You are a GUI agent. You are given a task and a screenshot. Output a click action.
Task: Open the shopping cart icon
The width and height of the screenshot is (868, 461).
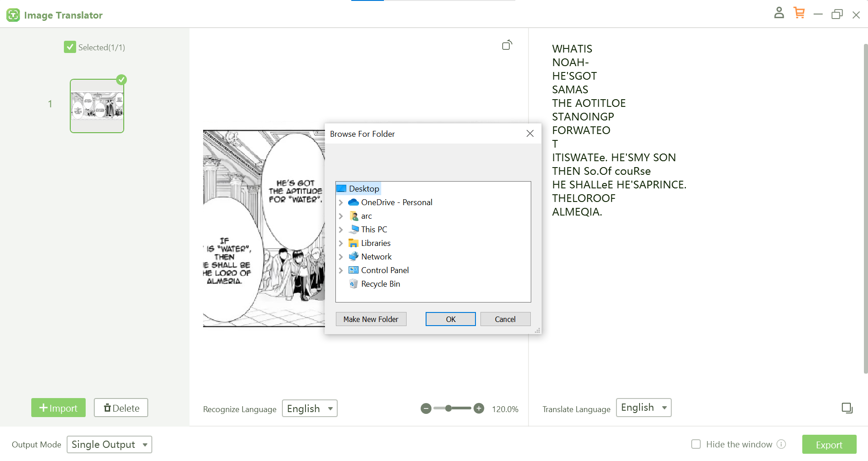[799, 13]
